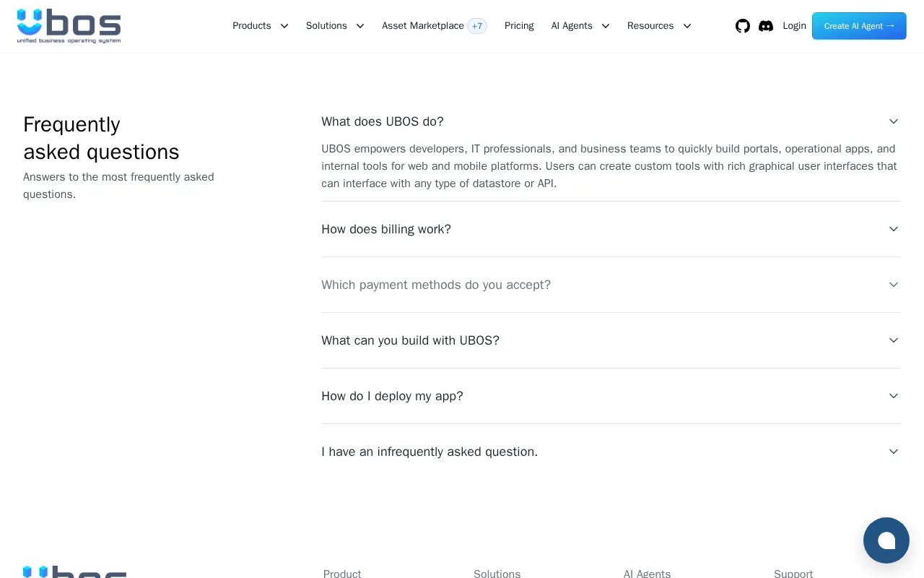Click 'How does billing work?' question text
Image resolution: width=924 pixels, height=578 pixels.
(386, 229)
